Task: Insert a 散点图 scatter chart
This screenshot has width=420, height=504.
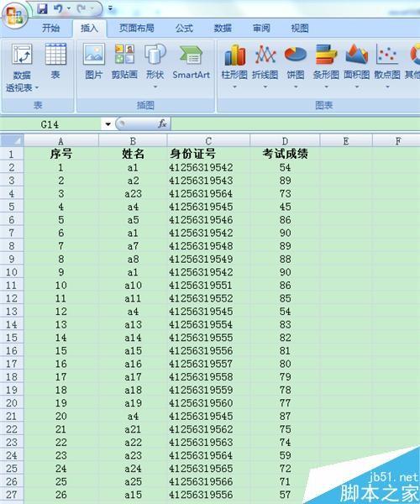Action: tap(387, 61)
